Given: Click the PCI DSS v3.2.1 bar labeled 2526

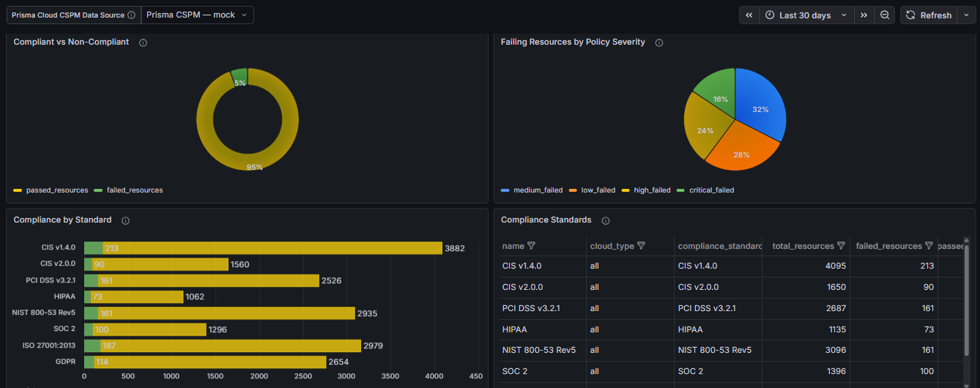Looking at the screenshot, I should pos(209,280).
